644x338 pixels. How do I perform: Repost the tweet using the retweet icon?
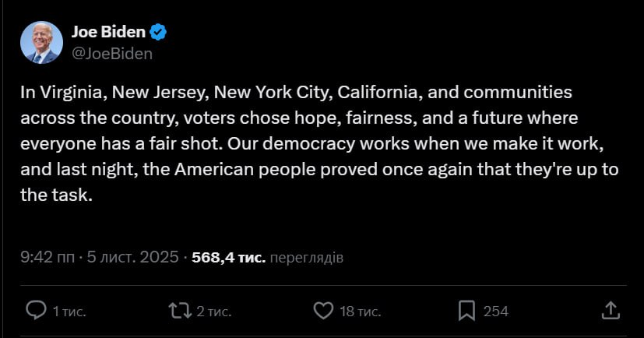click(180, 311)
